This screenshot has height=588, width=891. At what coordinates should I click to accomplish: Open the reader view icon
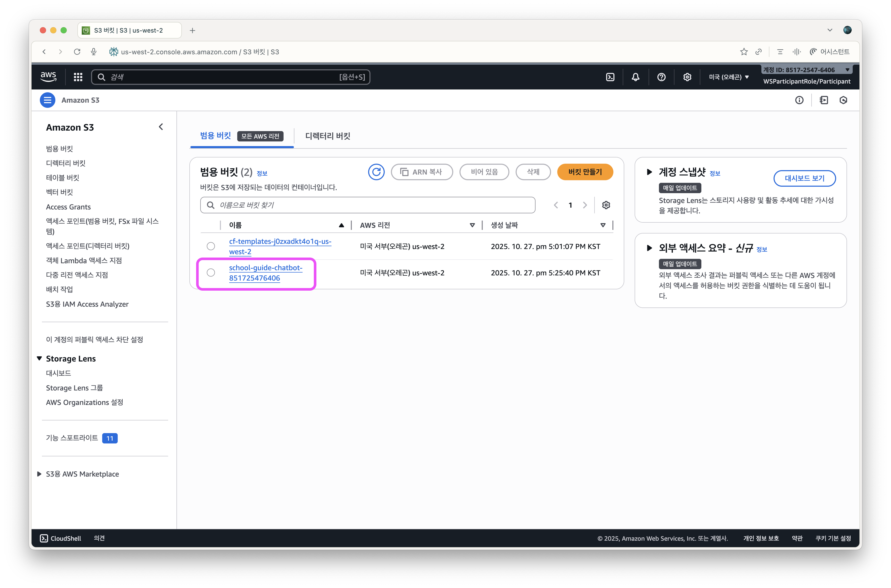tap(780, 52)
